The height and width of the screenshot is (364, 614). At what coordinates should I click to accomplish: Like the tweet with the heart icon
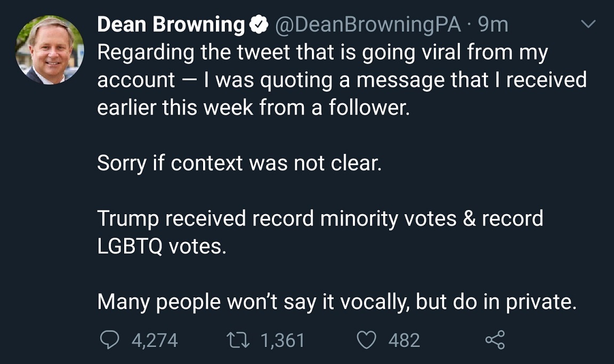click(x=367, y=339)
